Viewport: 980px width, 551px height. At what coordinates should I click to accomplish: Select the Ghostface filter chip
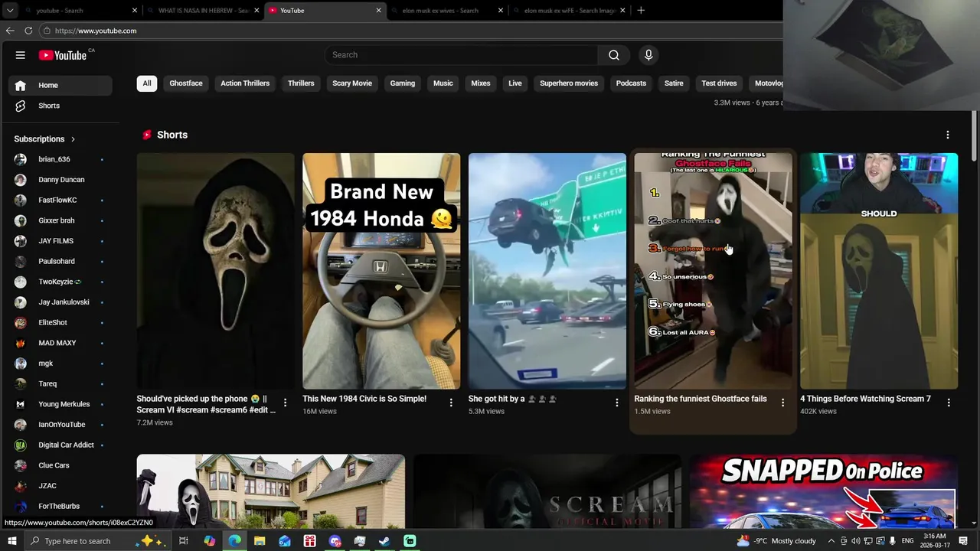click(186, 83)
